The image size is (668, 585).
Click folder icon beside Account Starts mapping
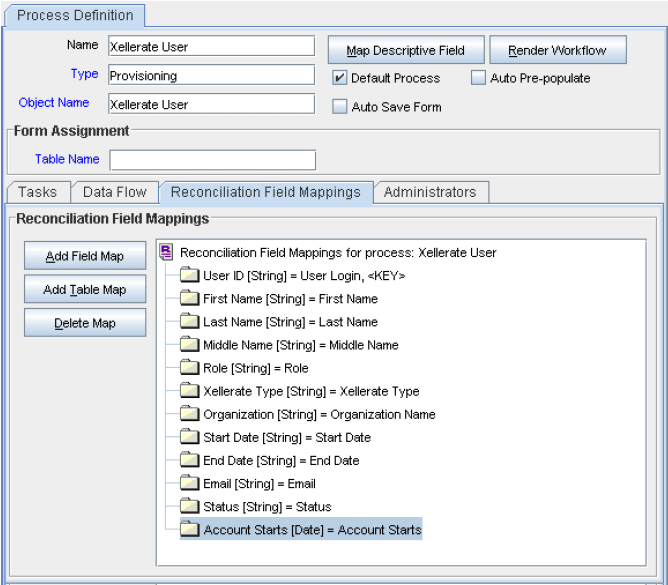189,529
